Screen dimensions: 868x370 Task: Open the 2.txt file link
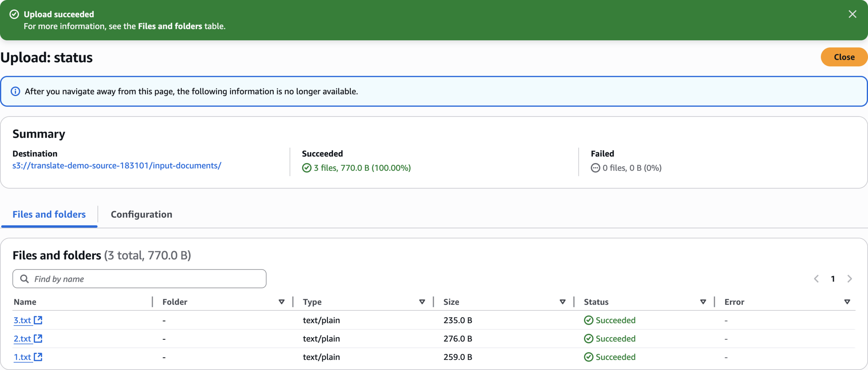(22, 339)
